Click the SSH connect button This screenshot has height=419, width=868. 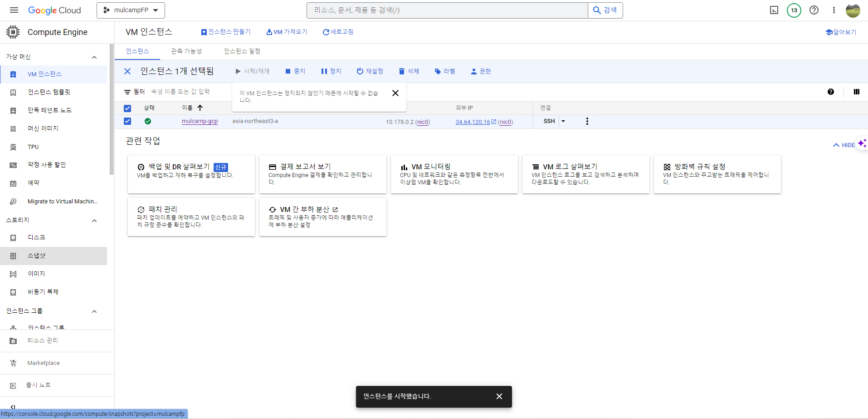point(549,121)
